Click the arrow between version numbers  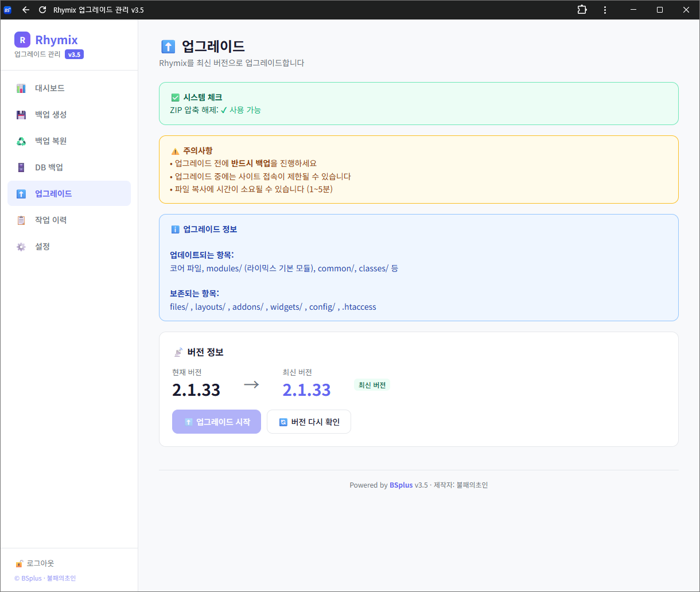coord(251,384)
